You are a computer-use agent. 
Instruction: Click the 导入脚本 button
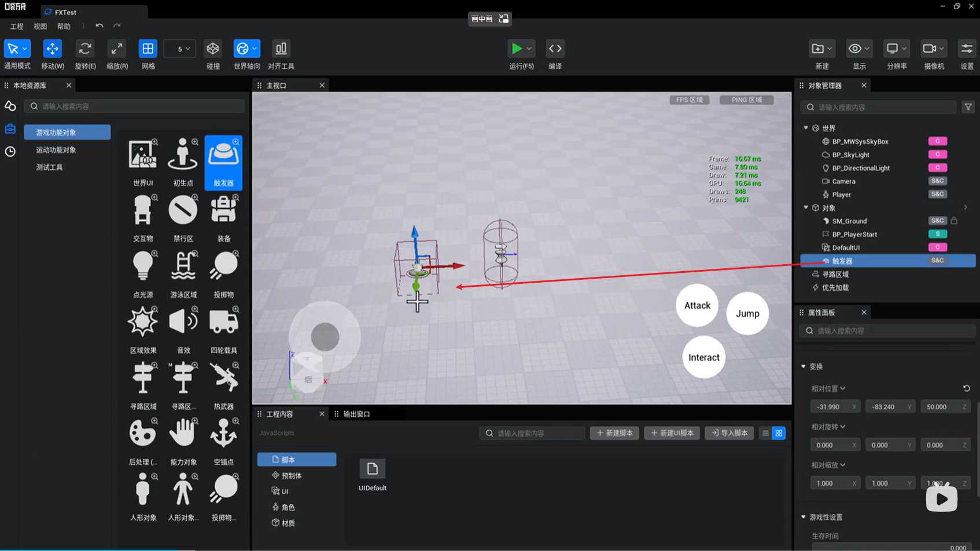click(729, 433)
